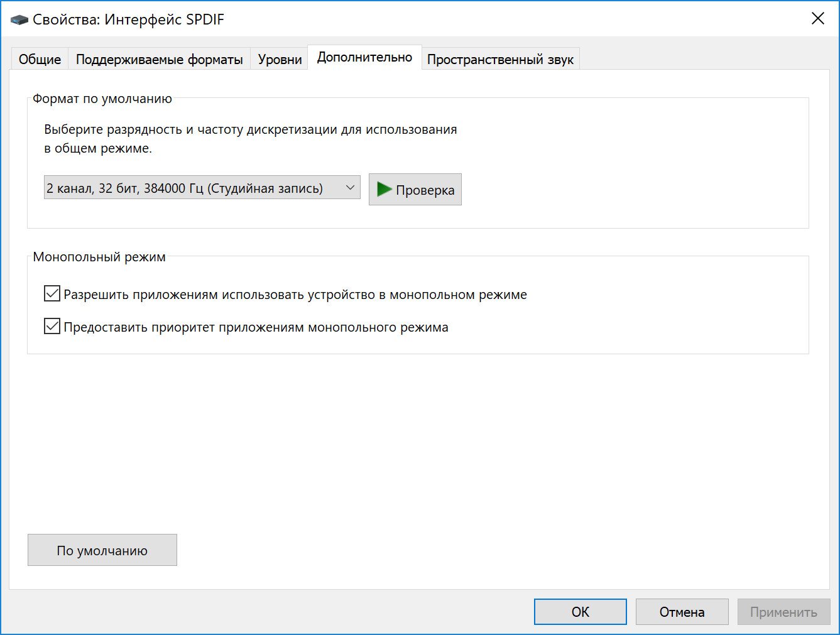Screen dimensions: 840x635
Task: Open the default format dropdown list
Action: (202, 188)
